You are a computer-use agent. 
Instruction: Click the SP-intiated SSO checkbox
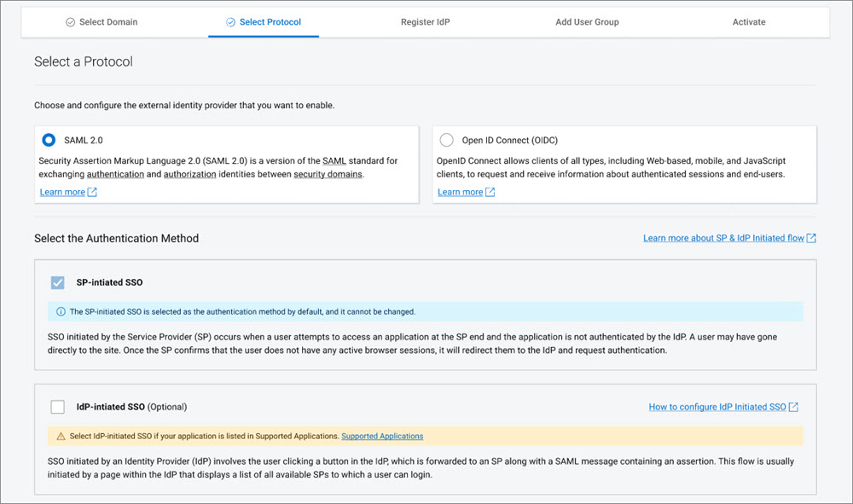click(x=57, y=283)
